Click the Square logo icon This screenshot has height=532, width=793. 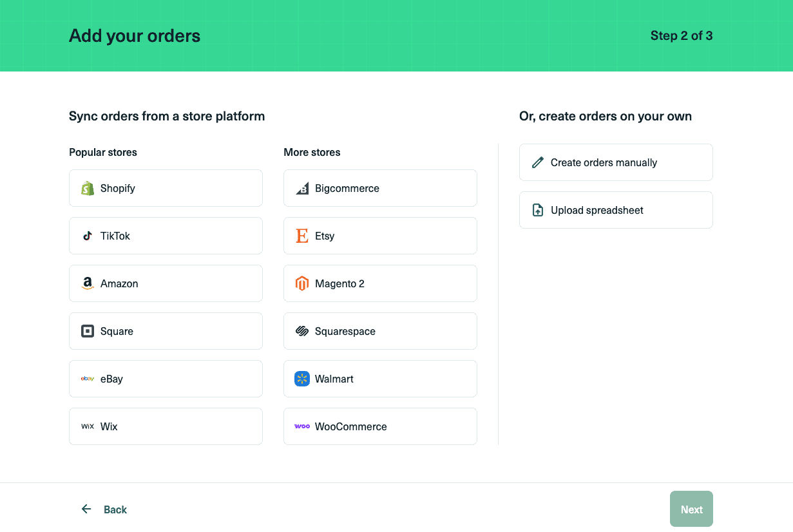click(x=88, y=331)
